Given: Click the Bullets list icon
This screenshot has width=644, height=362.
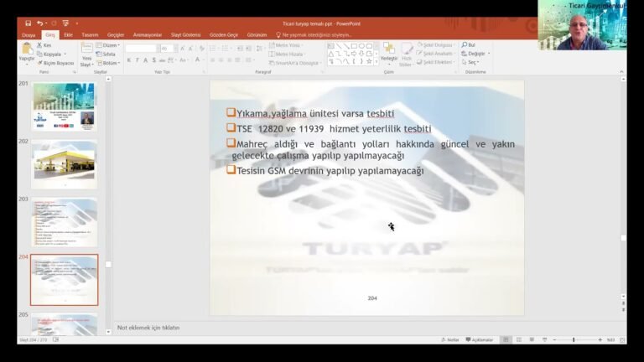Looking at the screenshot, I should [212, 49].
